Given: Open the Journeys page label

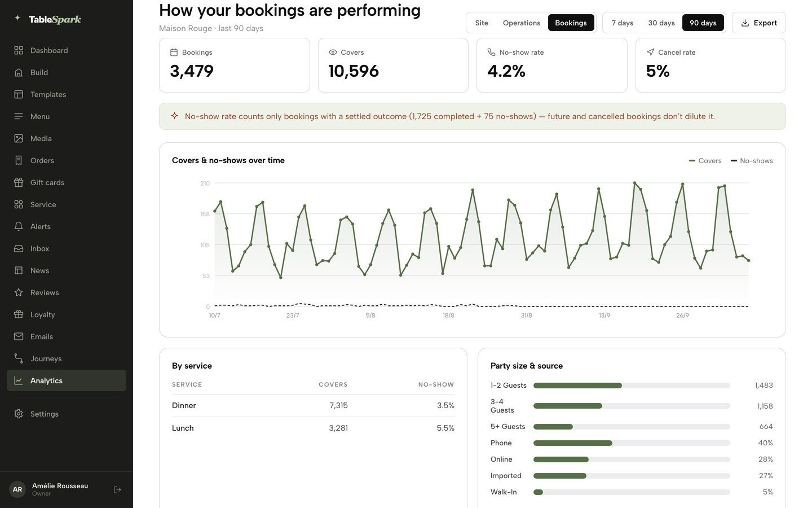Looking at the screenshot, I should [x=46, y=358].
